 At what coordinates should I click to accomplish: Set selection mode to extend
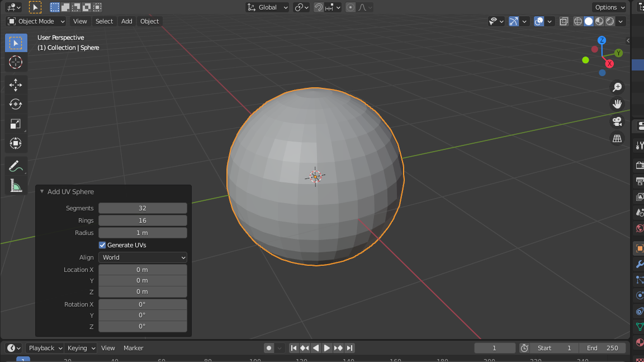coord(65,7)
